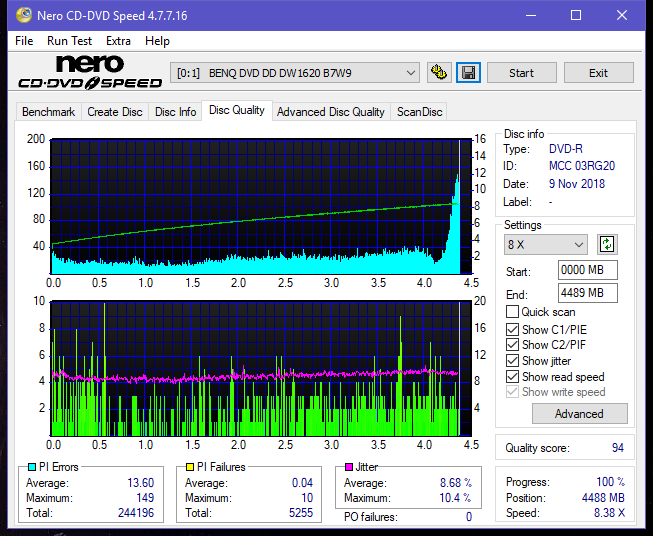The height and width of the screenshot is (536, 653).
Task: Click PI Errors total 244196
Action: tap(136, 513)
